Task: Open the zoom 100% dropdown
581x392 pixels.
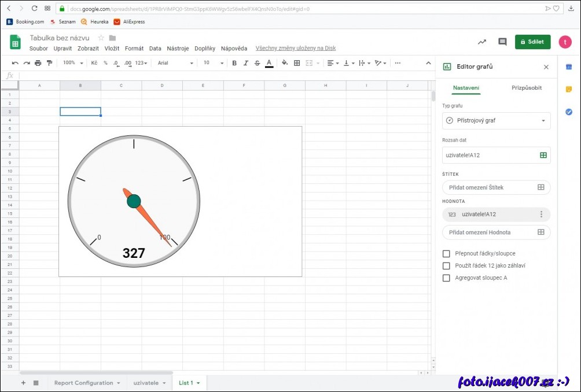Action: click(x=72, y=63)
